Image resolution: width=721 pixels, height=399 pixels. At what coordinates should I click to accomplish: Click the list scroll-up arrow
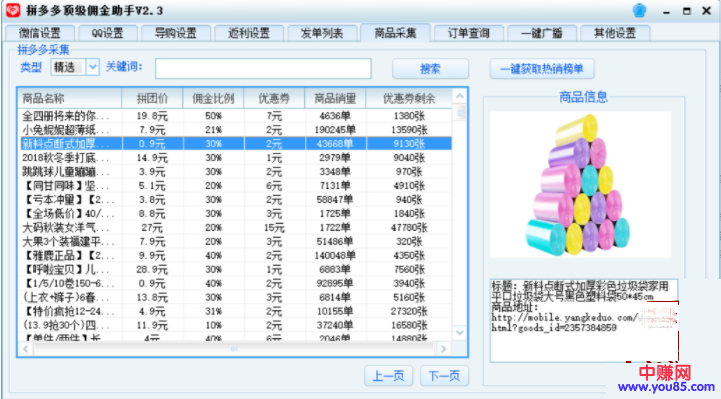[459, 96]
